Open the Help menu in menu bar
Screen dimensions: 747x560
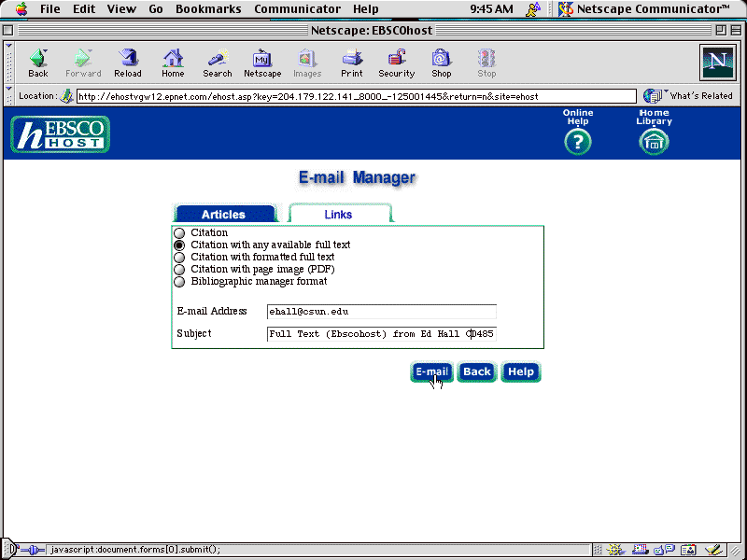click(366, 8)
